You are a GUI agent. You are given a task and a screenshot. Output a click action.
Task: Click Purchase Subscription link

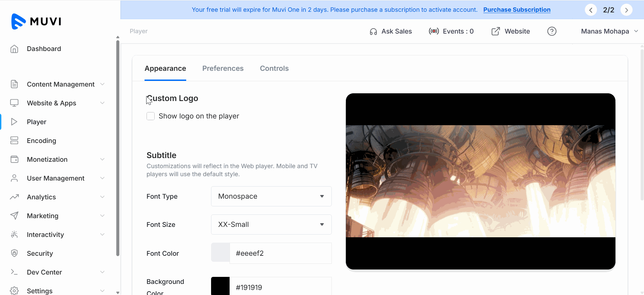click(x=517, y=10)
